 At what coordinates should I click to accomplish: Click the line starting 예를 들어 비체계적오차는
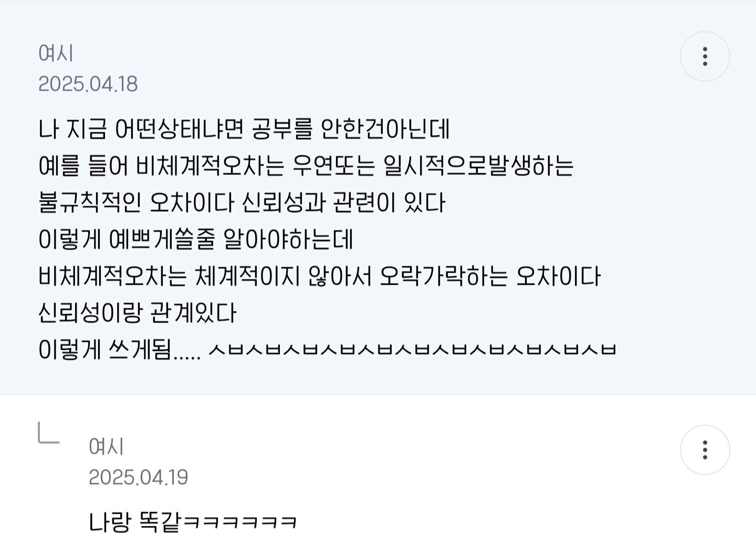pyautogui.click(x=306, y=166)
